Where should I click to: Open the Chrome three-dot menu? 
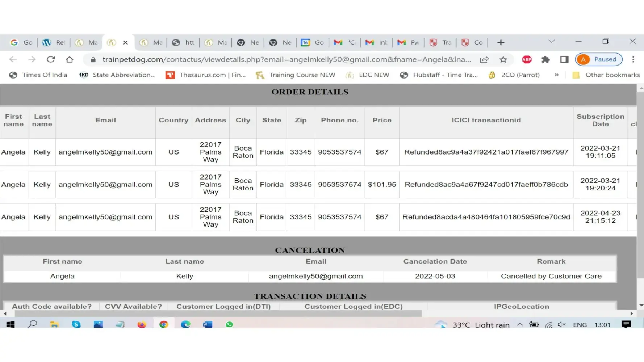[x=633, y=59]
